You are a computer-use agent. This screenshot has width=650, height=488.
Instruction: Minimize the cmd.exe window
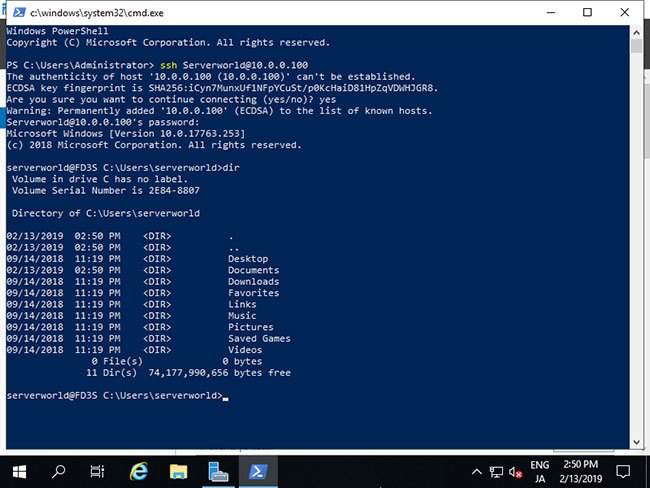551,12
